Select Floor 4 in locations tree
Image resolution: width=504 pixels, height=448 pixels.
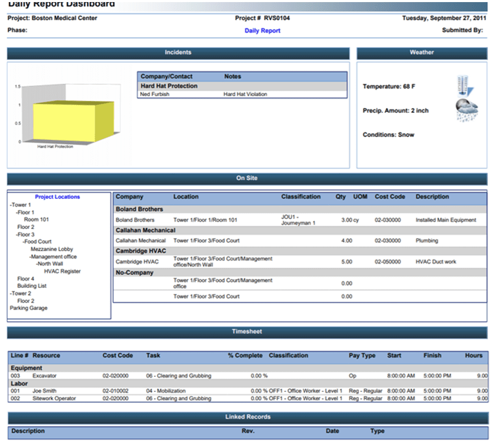coord(26,279)
